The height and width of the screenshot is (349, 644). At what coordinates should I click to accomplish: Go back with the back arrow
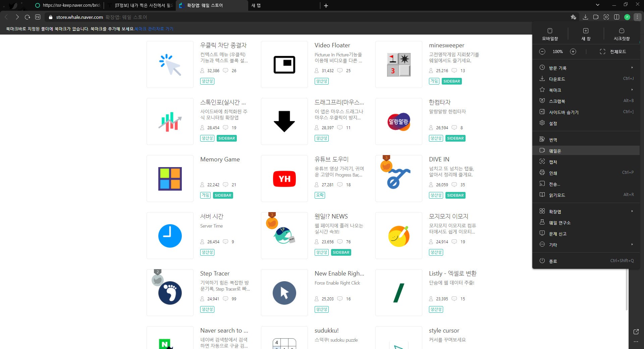coord(6,17)
